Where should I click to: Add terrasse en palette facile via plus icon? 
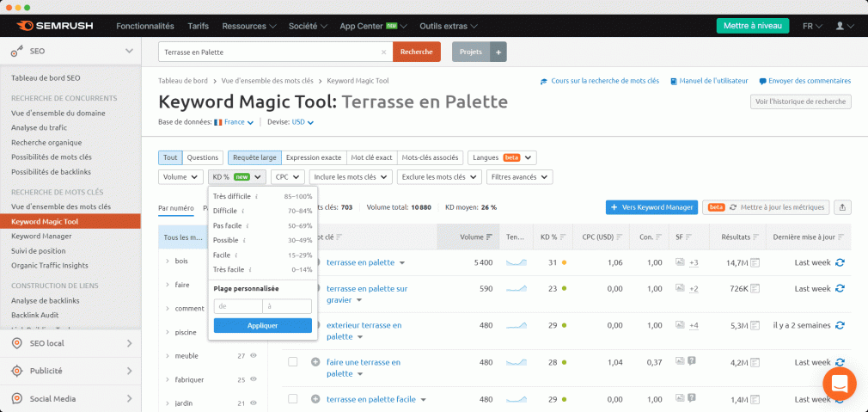pos(315,399)
